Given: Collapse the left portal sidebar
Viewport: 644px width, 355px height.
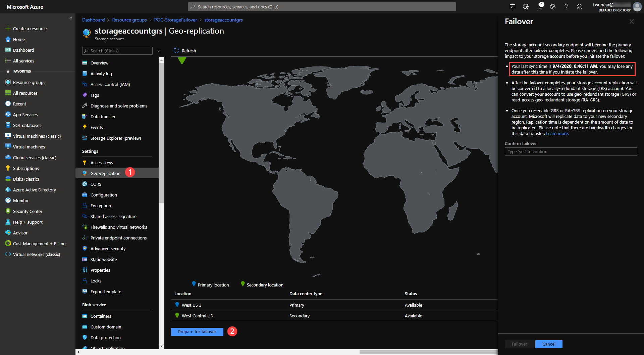Looking at the screenshot, I should (71, 18).
